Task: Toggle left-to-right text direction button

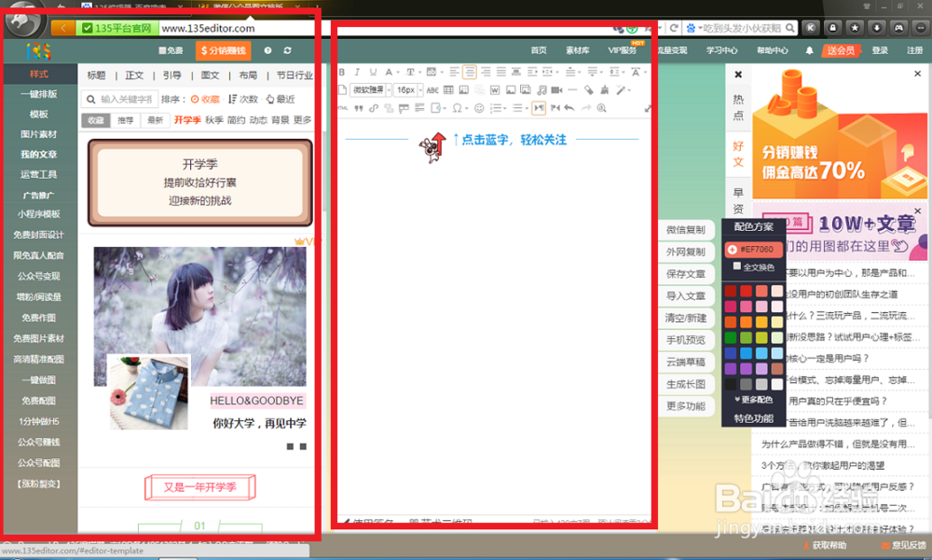Action: pos(539,108)
